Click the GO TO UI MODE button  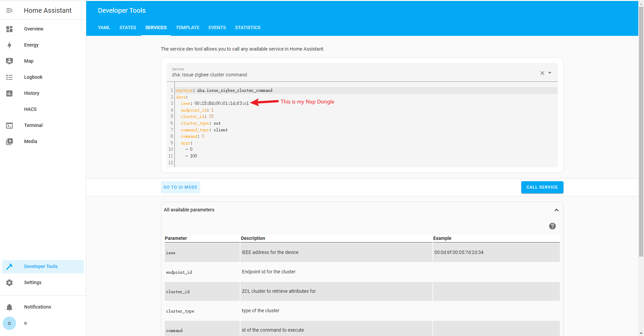coord(180,187)
